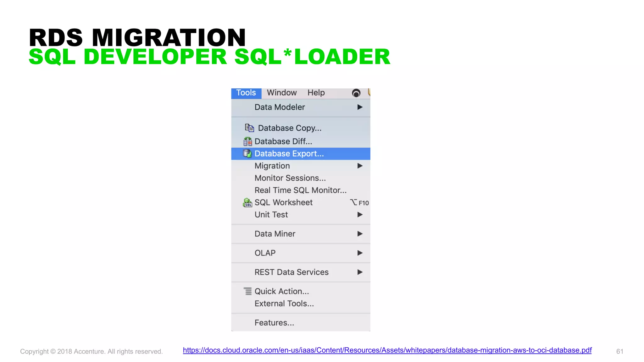Select OLAP menu entry
The width and height of the screenshot is (644, 362).
[301, 253]
